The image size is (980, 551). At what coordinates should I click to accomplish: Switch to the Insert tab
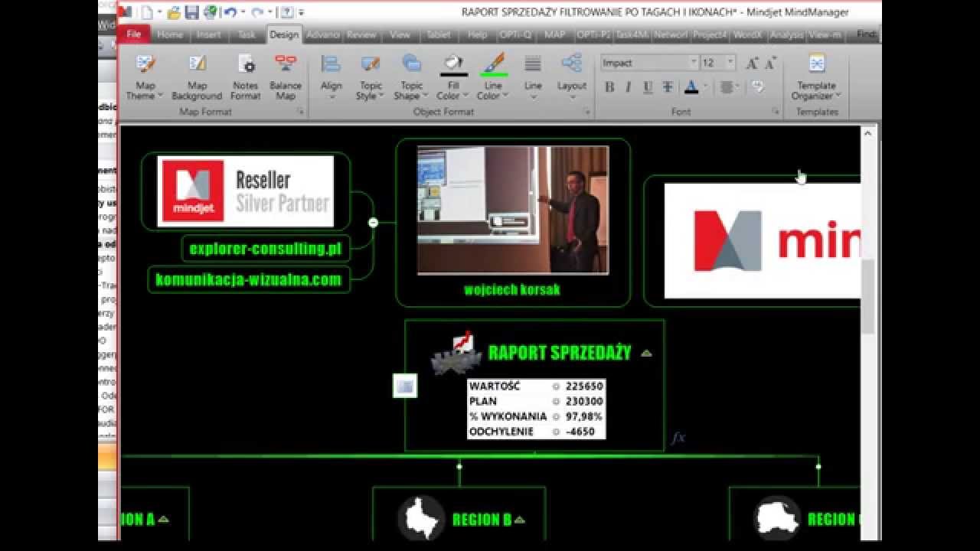[x=208, y=34]
